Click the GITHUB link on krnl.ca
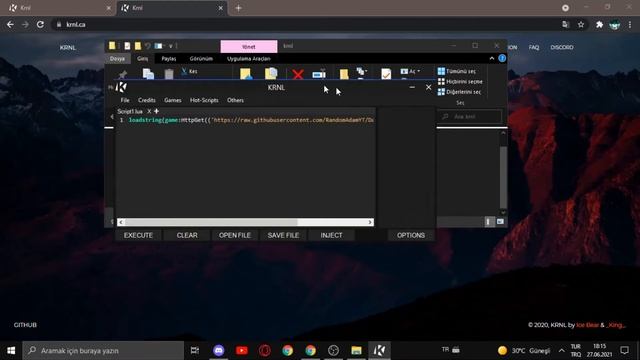The height and width of the screenshot is (360, 640). 25,325
